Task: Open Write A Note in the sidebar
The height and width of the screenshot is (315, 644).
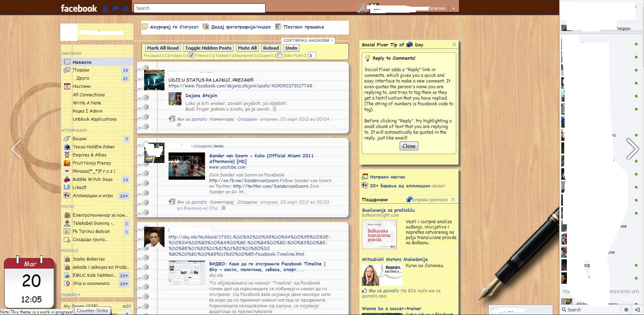Action: (87, 103)
